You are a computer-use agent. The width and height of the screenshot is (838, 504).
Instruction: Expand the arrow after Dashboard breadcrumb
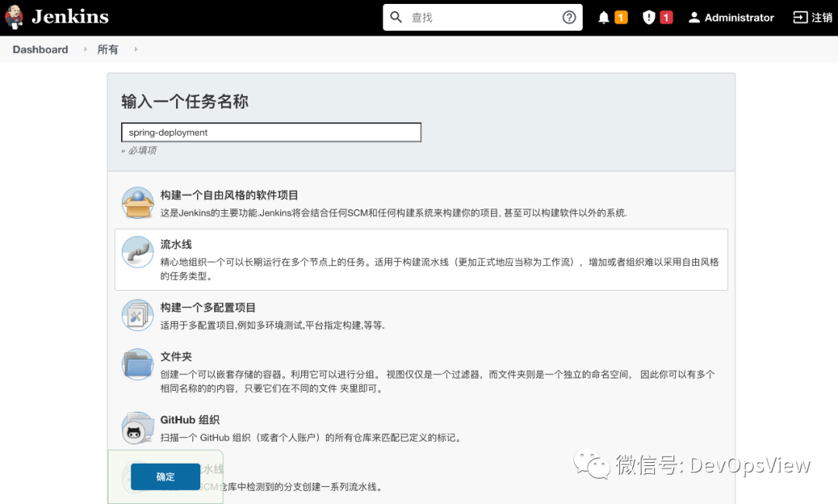(x=85, y=49)
